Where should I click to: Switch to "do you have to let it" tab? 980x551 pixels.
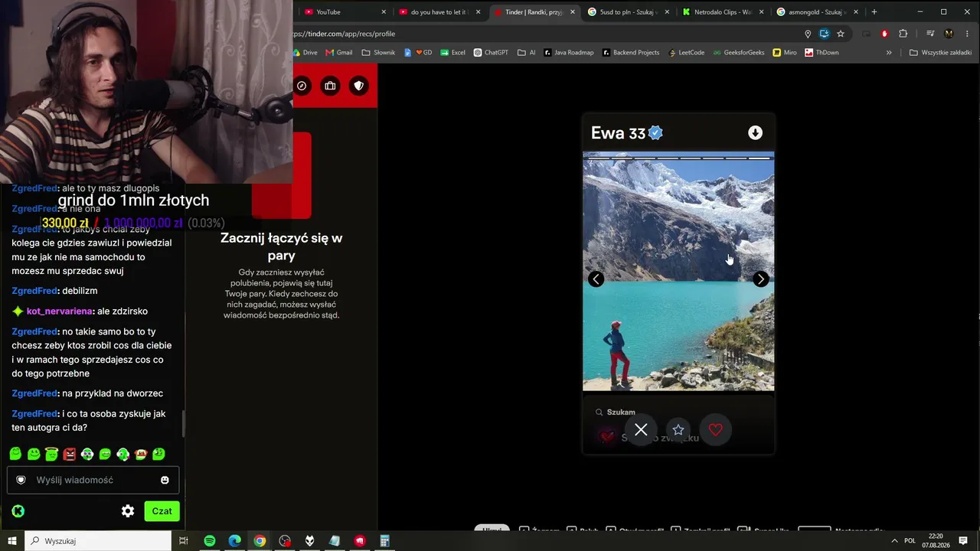pyautogui.click(x=438, y=12)
